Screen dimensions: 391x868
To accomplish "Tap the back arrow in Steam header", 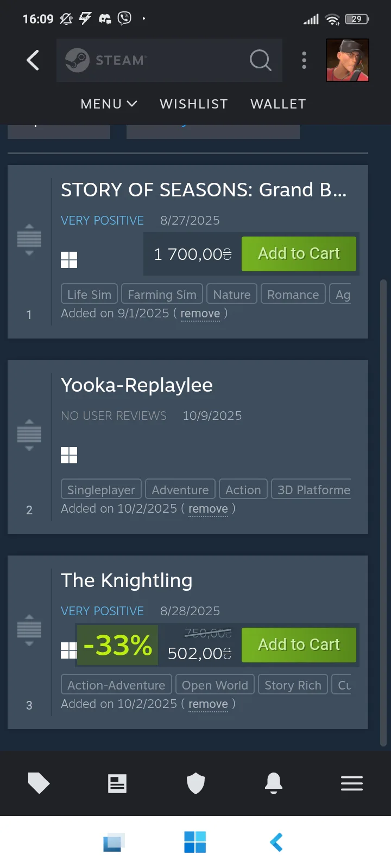I will [x=33, y=60].
